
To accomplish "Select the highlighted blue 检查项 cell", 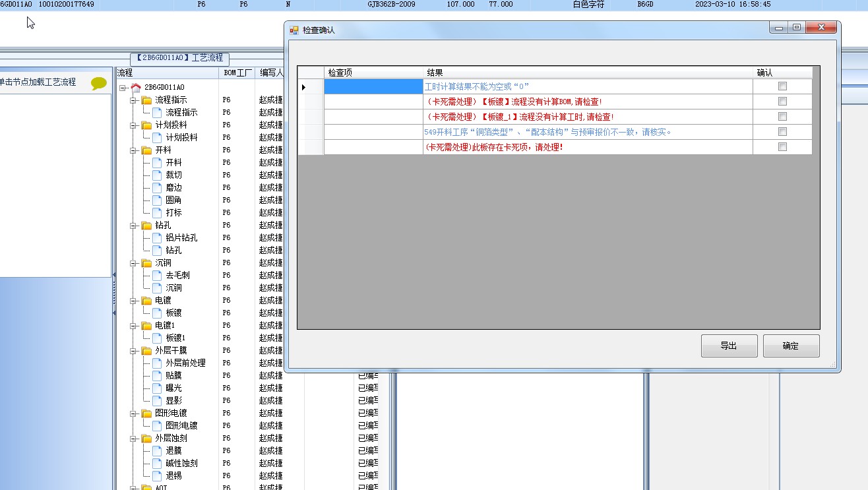I will click(373, 86).
